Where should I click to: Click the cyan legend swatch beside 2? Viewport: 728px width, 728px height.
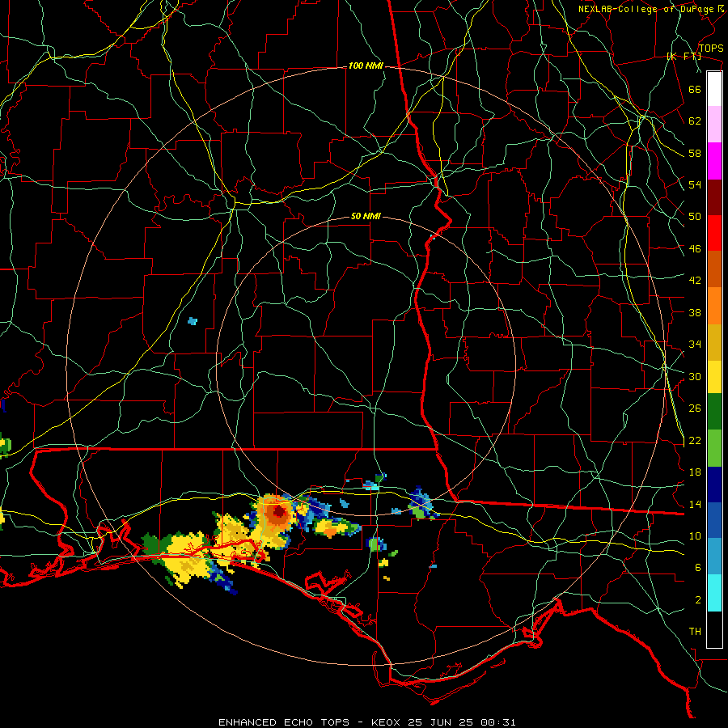714,594
